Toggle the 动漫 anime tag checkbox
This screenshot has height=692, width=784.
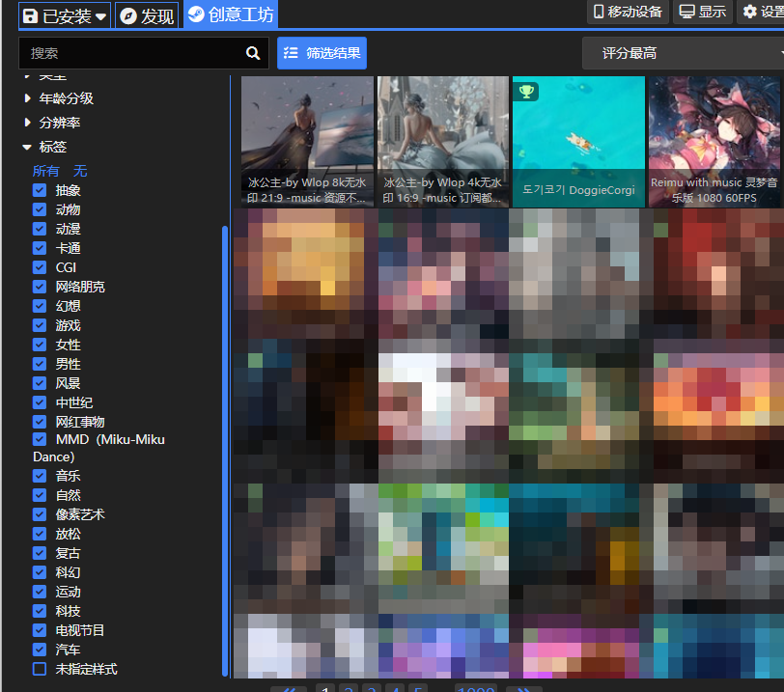40,229
